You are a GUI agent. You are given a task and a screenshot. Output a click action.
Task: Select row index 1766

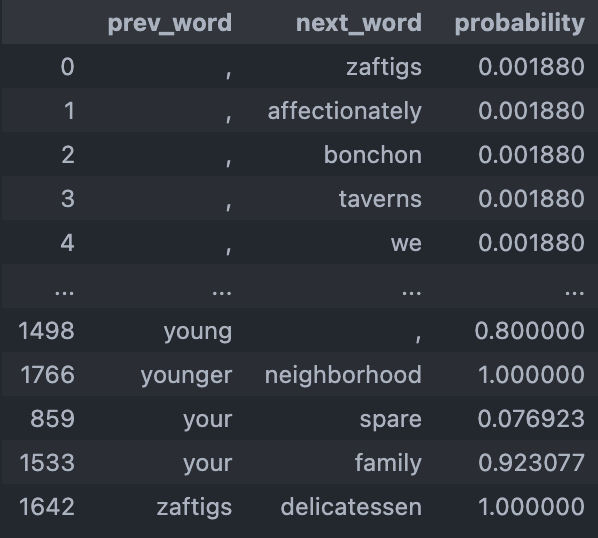click(47, 375)
